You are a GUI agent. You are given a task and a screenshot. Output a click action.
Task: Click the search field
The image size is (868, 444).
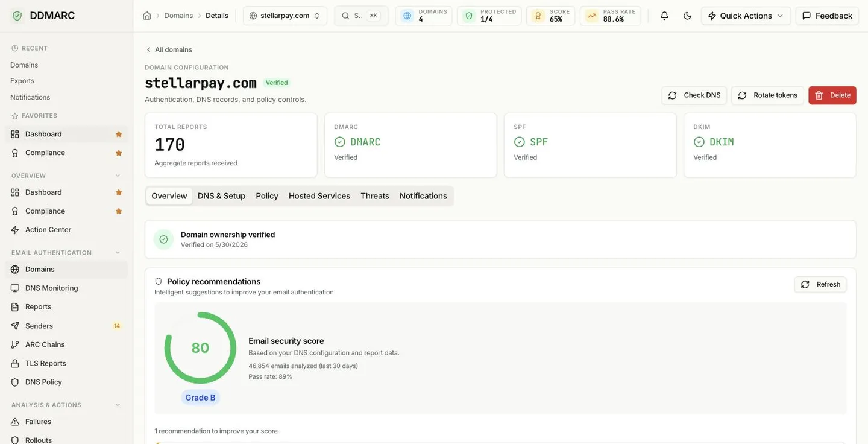(x=362, y=16)
